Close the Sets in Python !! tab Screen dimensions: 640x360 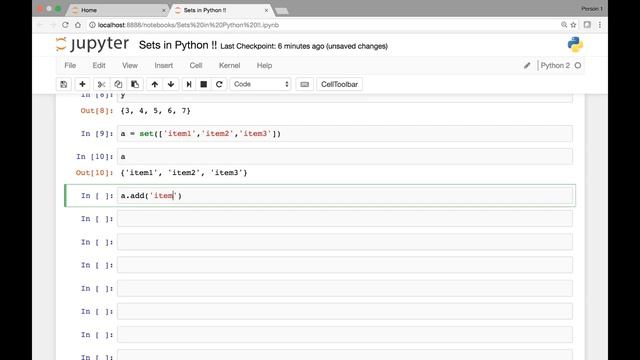[266, 10]
